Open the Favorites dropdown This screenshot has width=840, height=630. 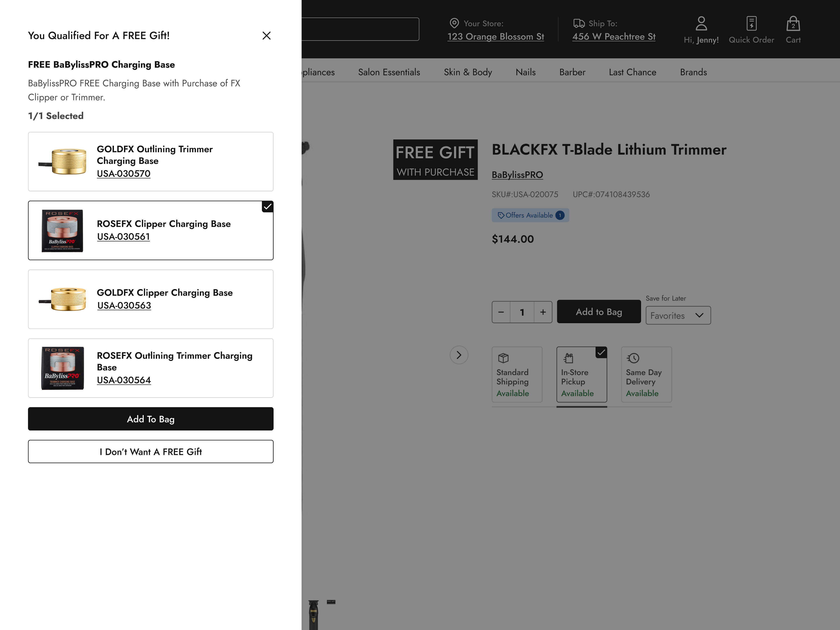click(x=678, y=316)
